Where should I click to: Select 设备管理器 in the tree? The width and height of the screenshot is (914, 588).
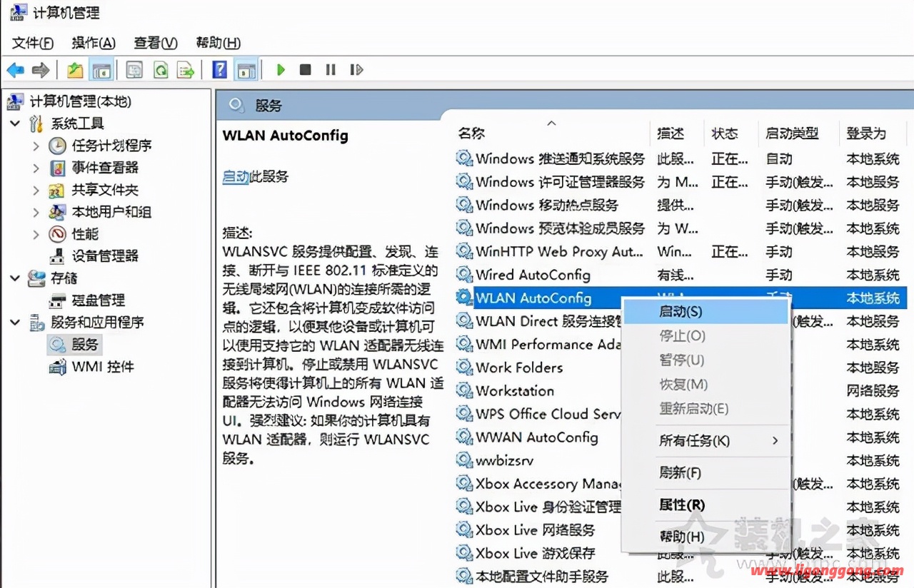(94, 256)
